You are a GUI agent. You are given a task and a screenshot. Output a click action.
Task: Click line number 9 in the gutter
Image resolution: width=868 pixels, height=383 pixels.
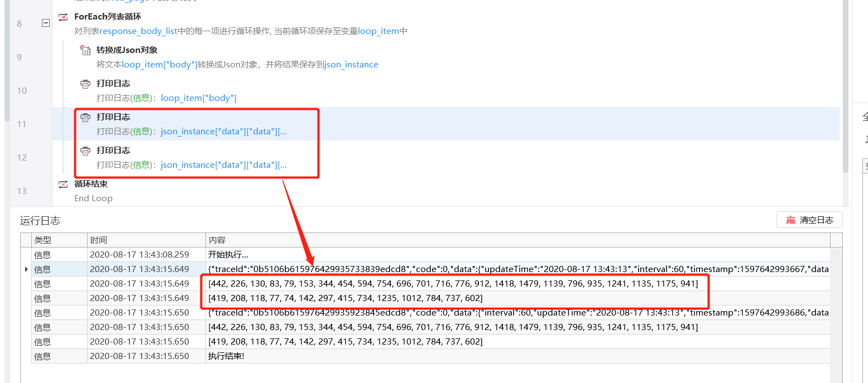[20, 57]
